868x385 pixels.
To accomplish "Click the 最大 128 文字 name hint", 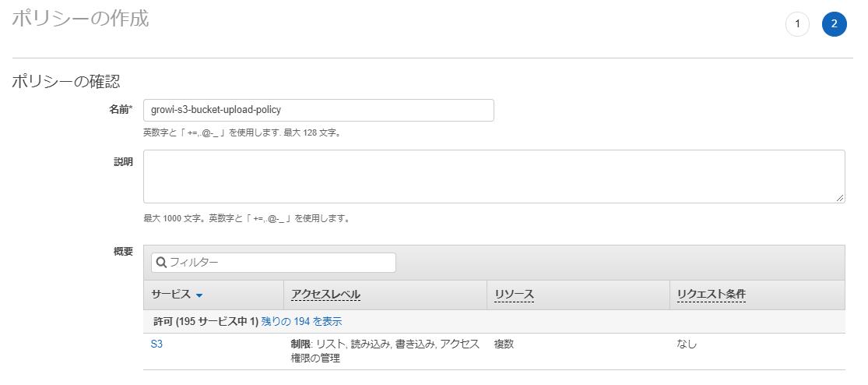I will coord(242,133).
